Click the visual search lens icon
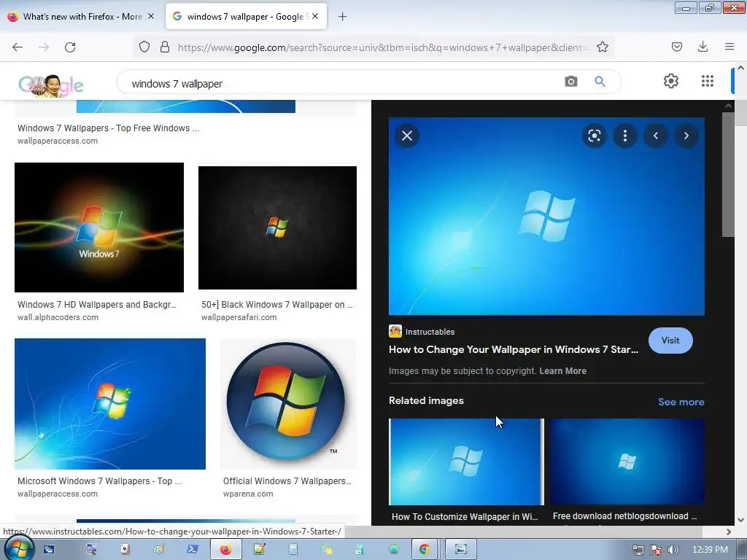 point(594,136)
